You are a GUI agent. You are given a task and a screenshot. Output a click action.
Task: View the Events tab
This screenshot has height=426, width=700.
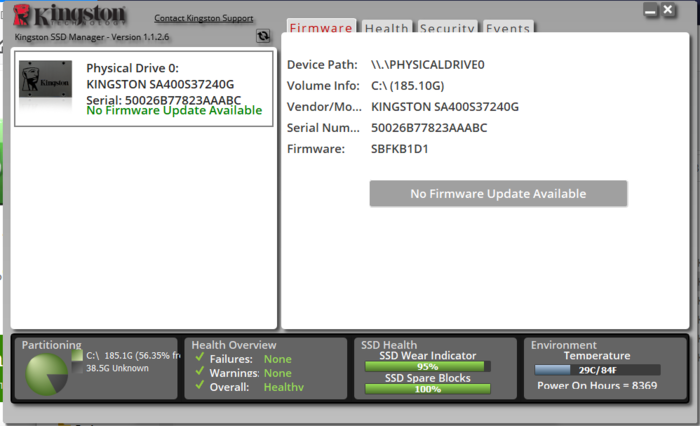pyautogui.click(x=508, y=29)
